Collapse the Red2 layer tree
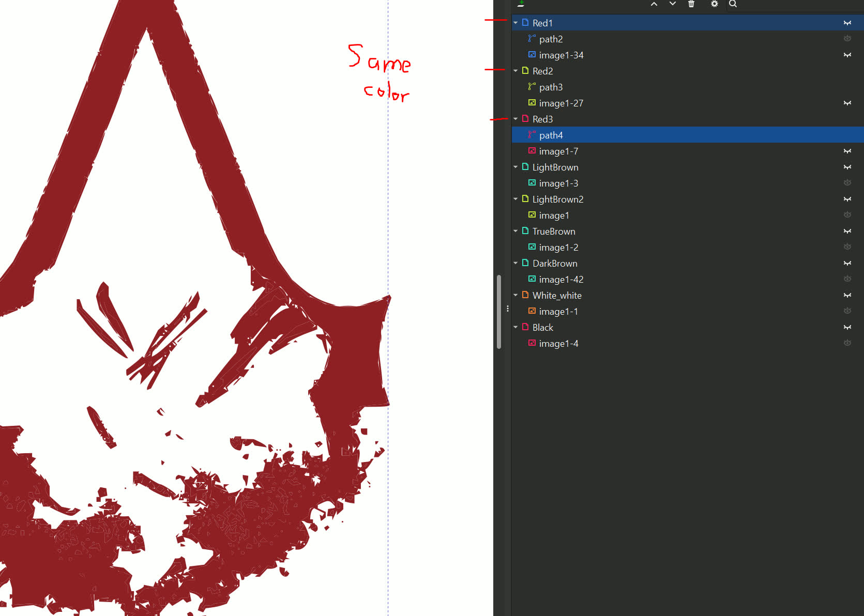Image resolution: width=864 pixels, height=616 pixels. (x=516, y=71)
